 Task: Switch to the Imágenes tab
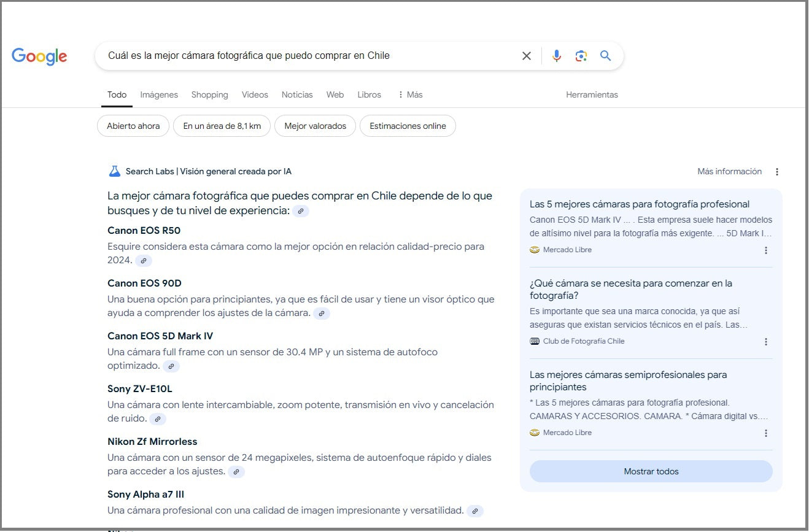[x=159, y=95]
